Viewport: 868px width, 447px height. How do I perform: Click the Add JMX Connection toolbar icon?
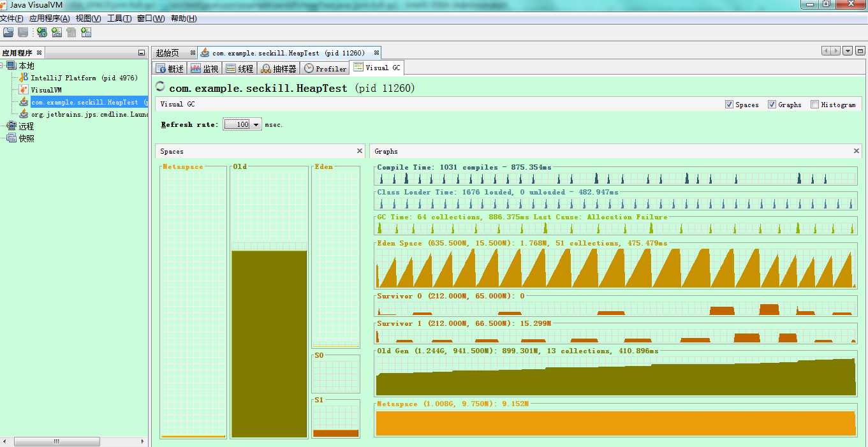pos(41,32)
